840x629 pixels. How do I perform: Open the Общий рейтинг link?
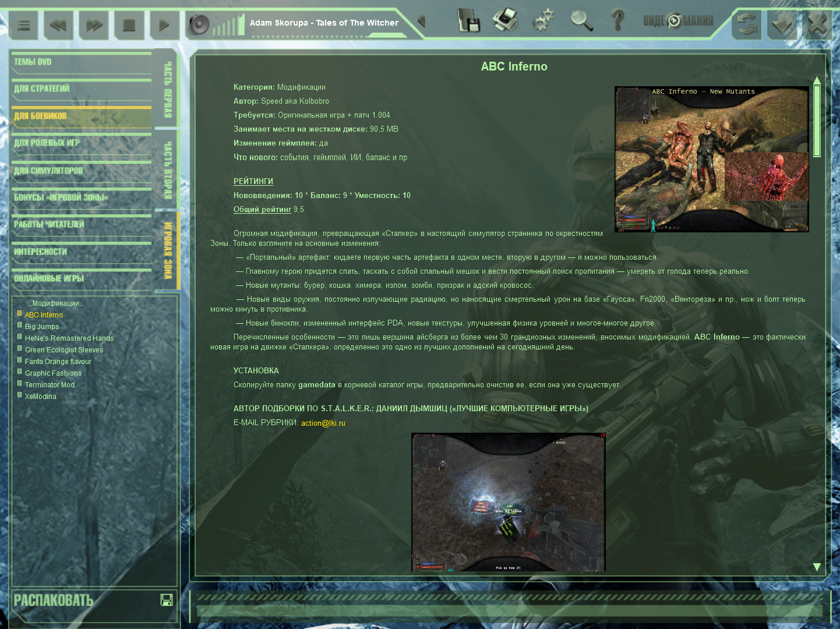(x=262, y=210)
